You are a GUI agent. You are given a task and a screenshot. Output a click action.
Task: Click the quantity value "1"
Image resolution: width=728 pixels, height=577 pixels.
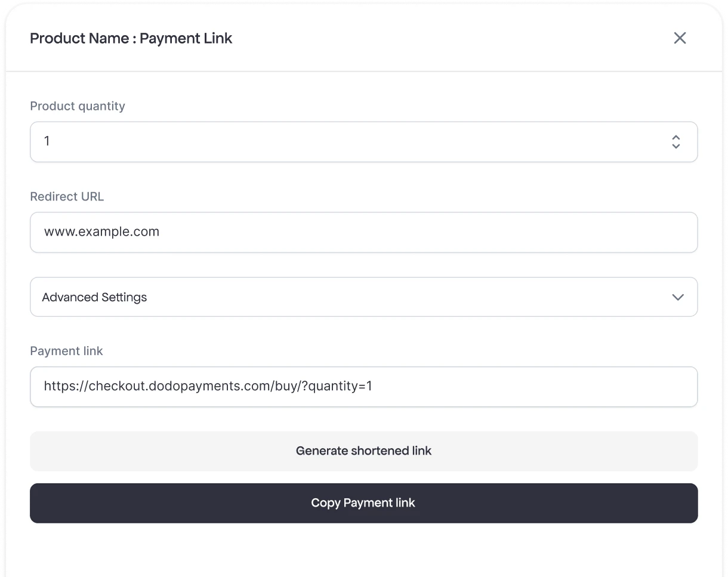[47, 142]
